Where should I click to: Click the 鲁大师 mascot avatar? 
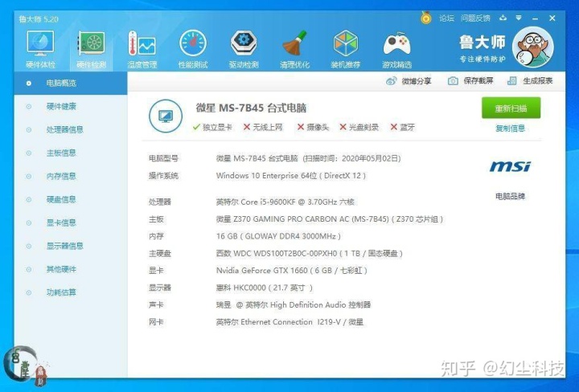533,47
